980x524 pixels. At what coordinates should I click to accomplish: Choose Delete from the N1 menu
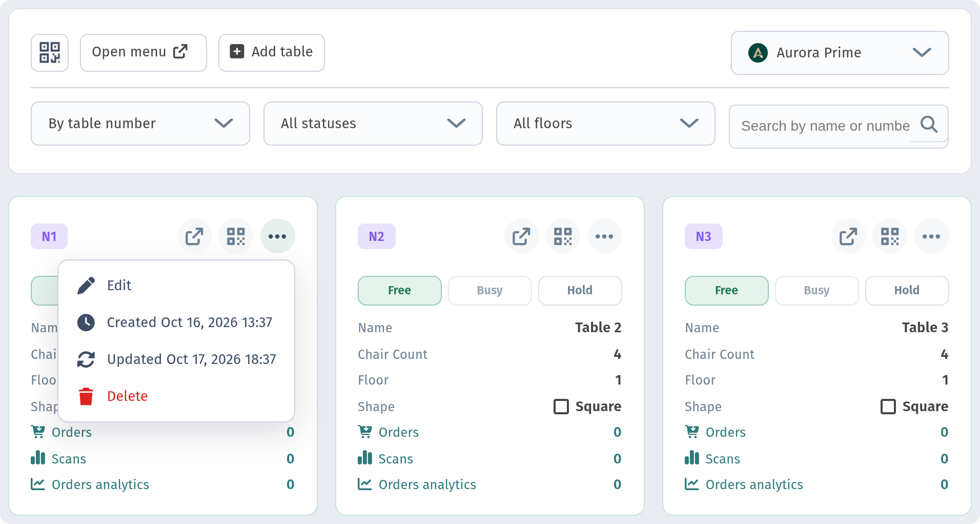point(176,396)
